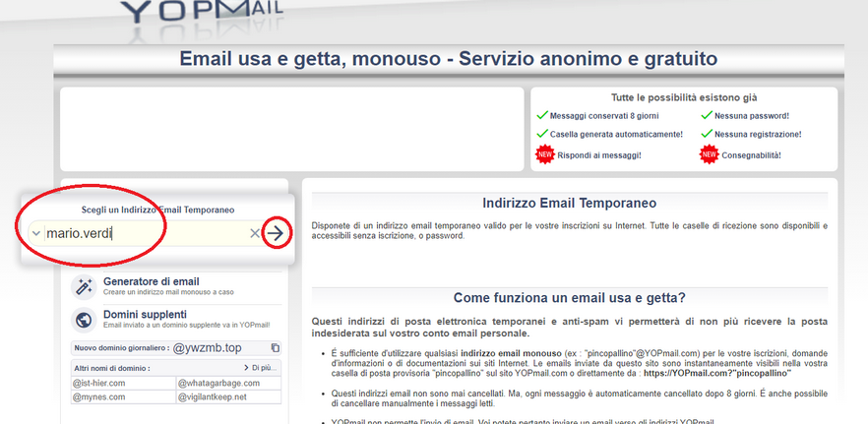Clear the email address field

(x=255, y=233)
